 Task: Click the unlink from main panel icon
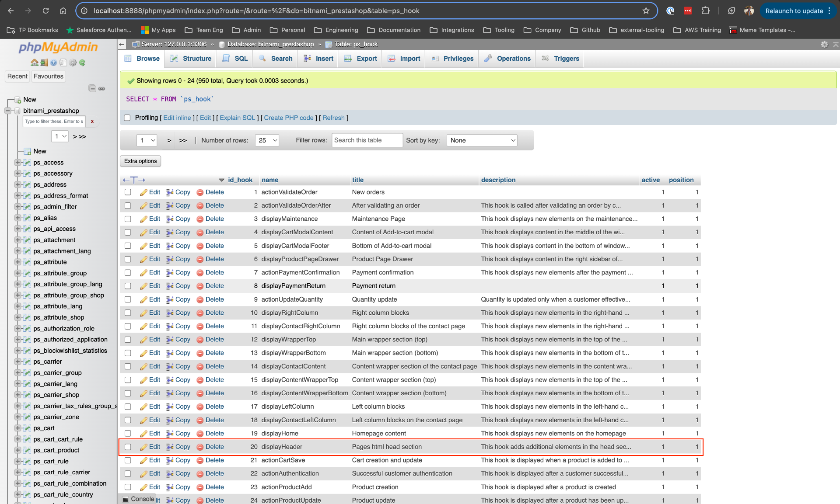point(101,88)
